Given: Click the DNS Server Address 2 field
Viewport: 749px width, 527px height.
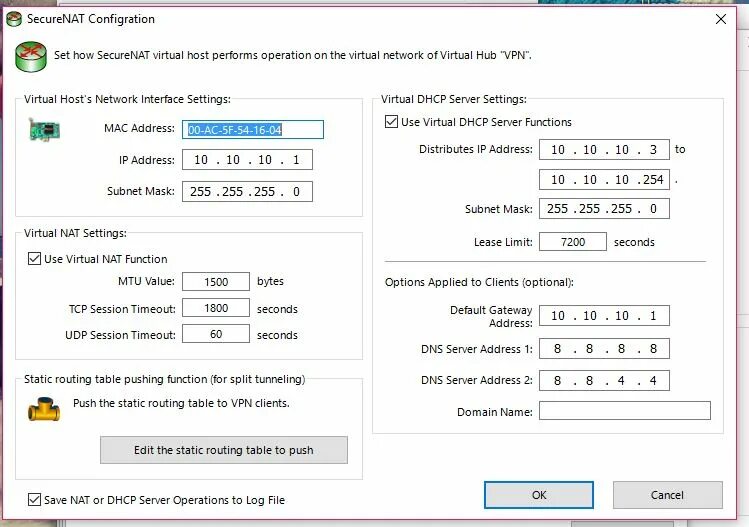Looking at the screenshot, I should [x=604, y=381].
